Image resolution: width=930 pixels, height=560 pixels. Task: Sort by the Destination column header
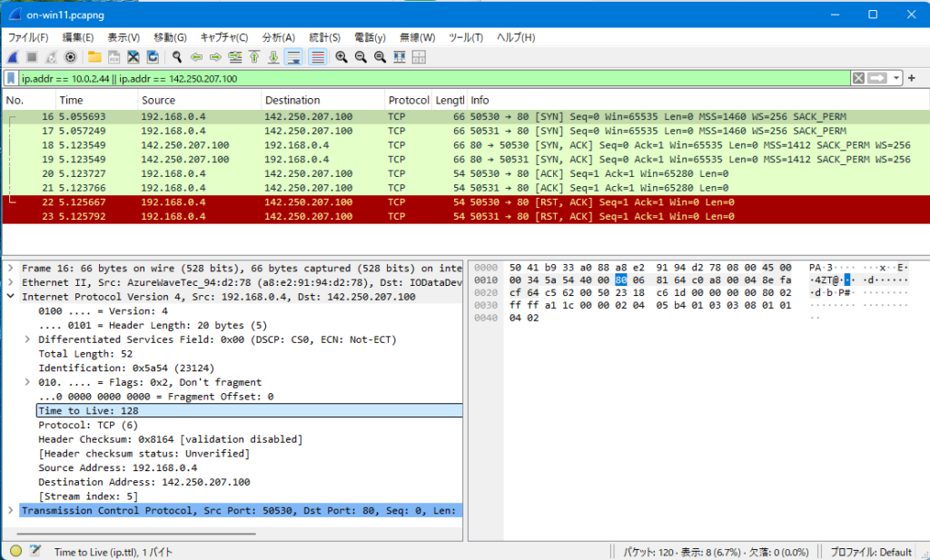coord(322,100)
